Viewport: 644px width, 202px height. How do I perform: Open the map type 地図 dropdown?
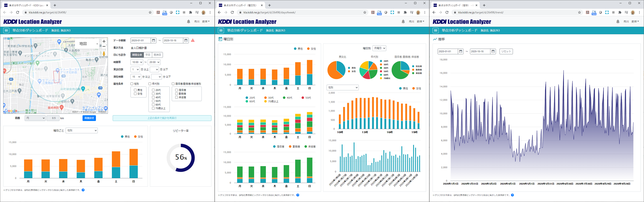pos(89,44)
